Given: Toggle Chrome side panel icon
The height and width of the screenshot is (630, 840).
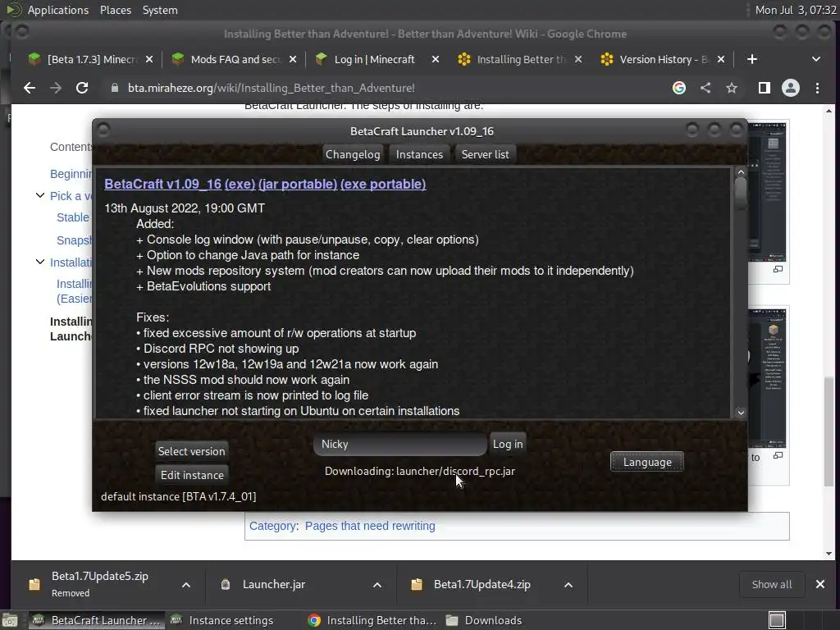Looking at the screenshot, I should click(x=765, y=88).
